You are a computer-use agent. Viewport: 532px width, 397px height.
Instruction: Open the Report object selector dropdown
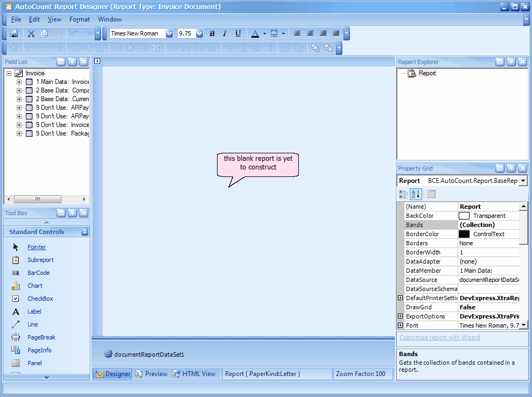tap(523, 181)
